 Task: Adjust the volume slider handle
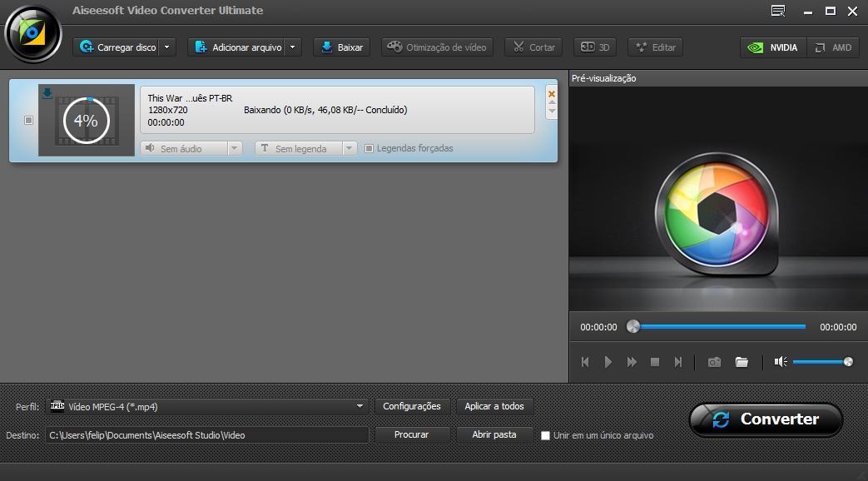(848, 362)
